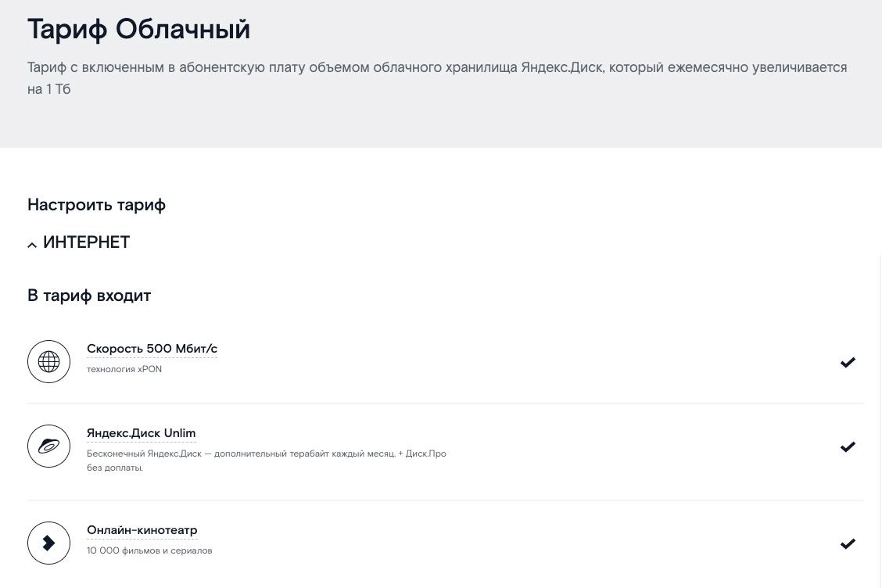Click the Настроить тариф heading
This screenshot has height=588, width=882.
point(97,205)
